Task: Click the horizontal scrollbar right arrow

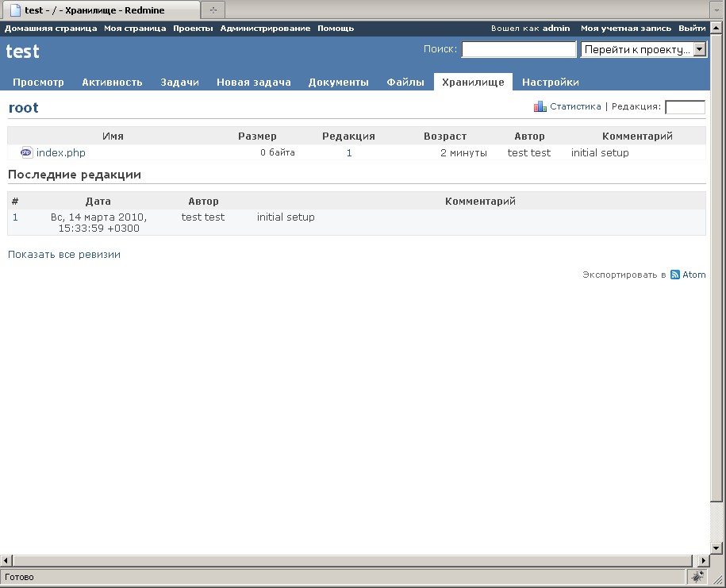Action: [x=703, y=560]
